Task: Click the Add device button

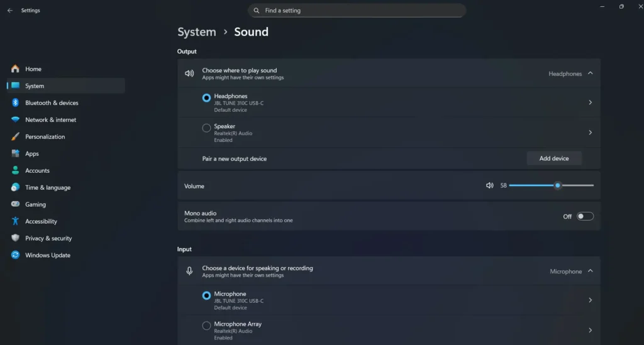Action: (x=554, y=158)
